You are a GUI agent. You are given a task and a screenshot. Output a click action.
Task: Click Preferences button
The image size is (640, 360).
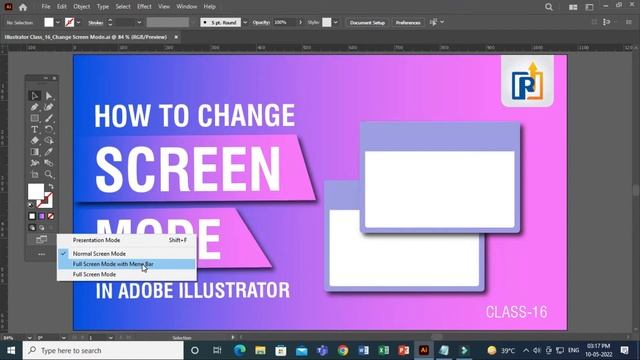tap(408, 22)
